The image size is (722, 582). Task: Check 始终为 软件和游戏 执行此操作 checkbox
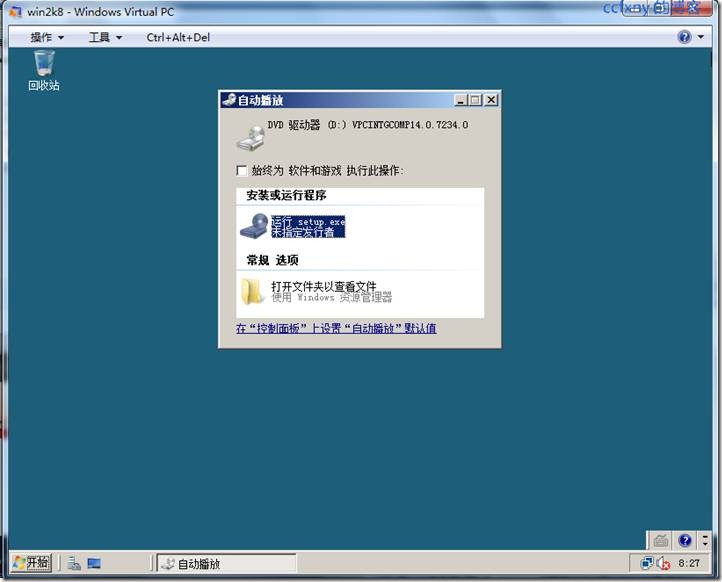tap(241, 171)
